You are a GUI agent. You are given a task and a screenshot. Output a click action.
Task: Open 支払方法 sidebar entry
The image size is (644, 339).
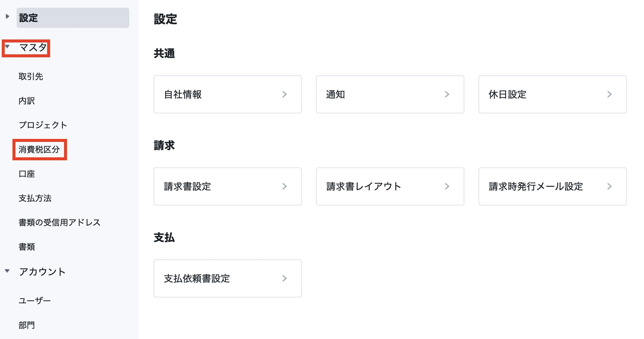[x=35, y=198]
